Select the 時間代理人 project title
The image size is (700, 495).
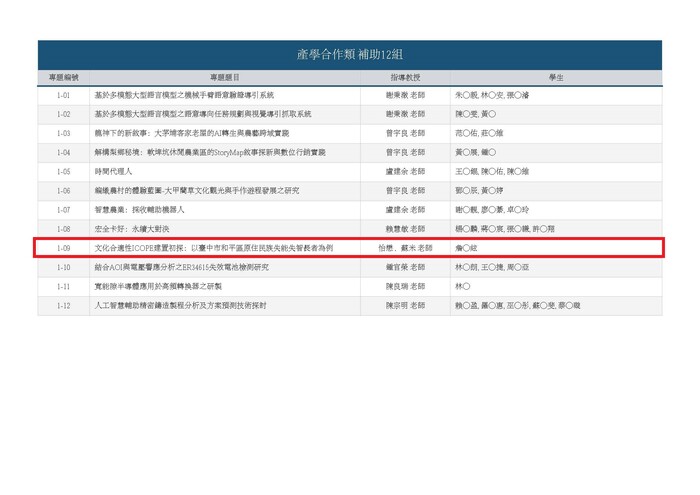(x=113, y=171)
